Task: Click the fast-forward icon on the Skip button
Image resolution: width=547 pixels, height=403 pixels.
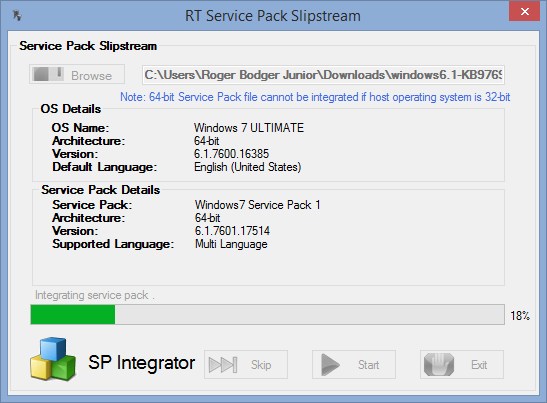Action: (223, 365)
